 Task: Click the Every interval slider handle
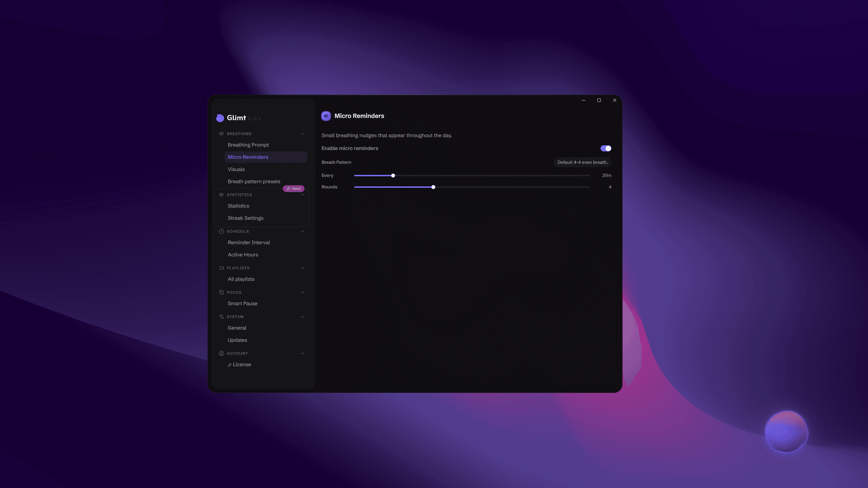point(393,176)
